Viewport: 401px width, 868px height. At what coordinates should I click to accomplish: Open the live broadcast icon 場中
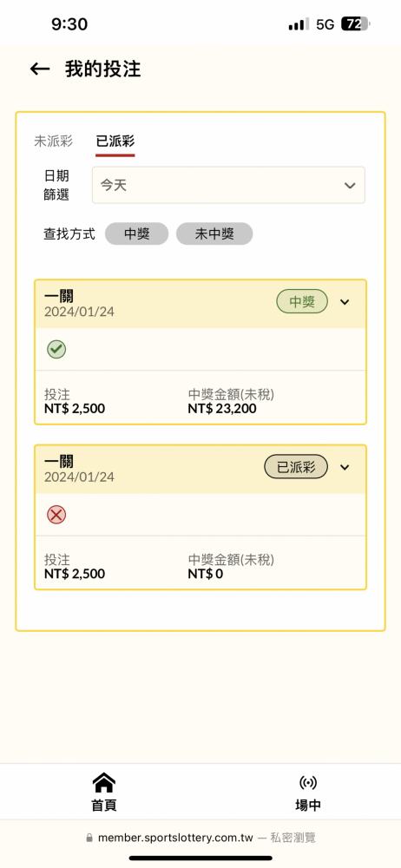click(x=308, y=792)
